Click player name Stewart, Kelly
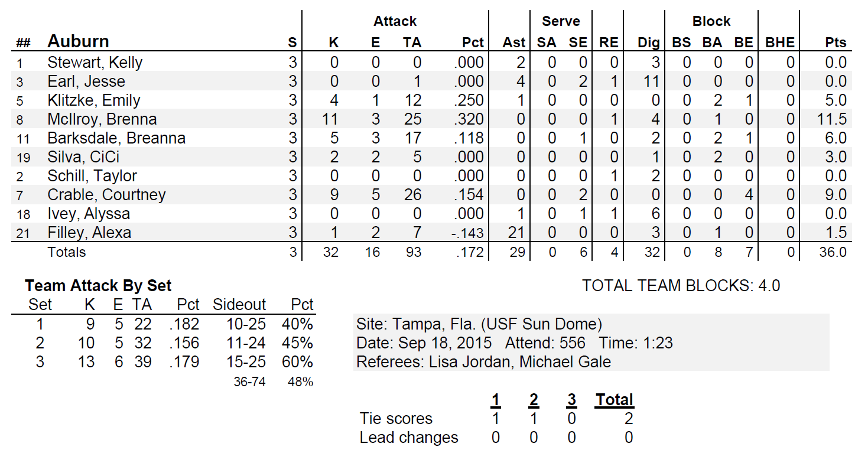The height and width of the screenshot is (450, 868). click(95, 62)
